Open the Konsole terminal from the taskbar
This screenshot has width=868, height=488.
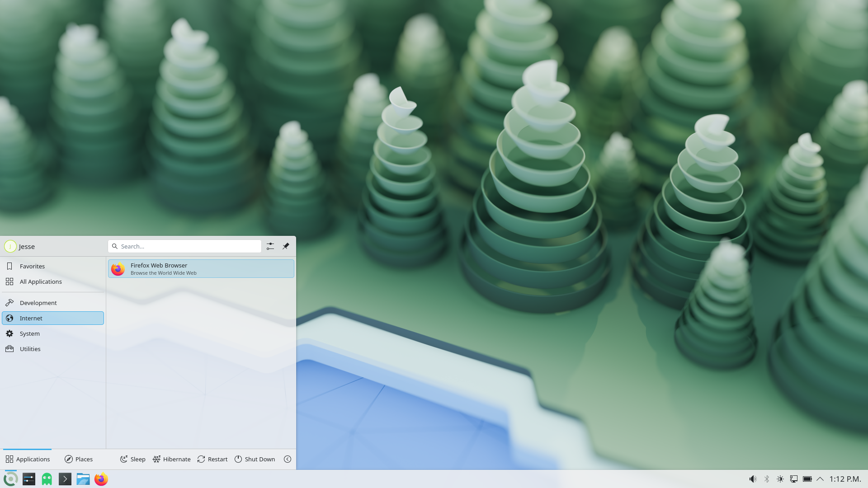point(65,479)
